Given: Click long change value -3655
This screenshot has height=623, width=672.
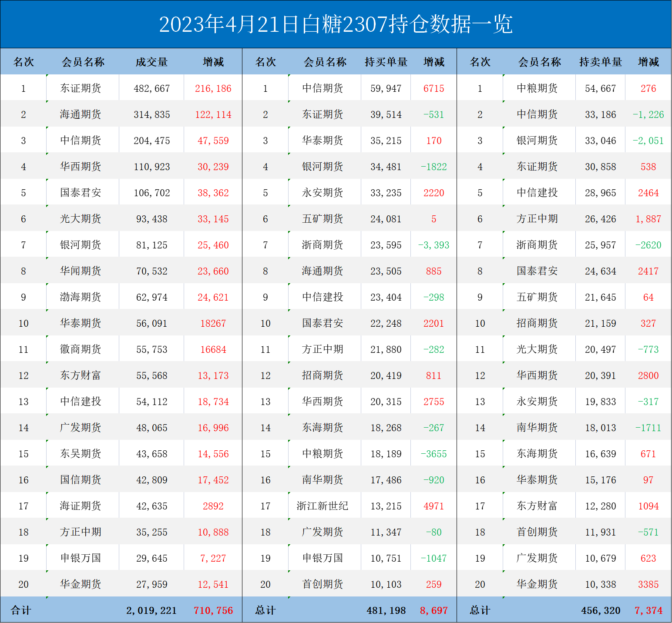Looking at the screenshot, I should (x=434, y=454).
